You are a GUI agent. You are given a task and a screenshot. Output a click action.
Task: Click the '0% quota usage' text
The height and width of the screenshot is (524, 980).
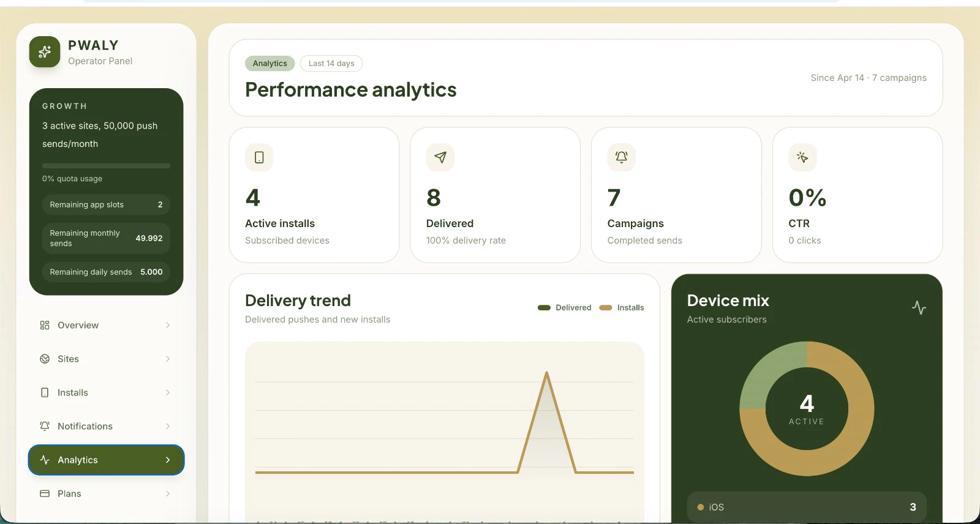pos(72,179)
